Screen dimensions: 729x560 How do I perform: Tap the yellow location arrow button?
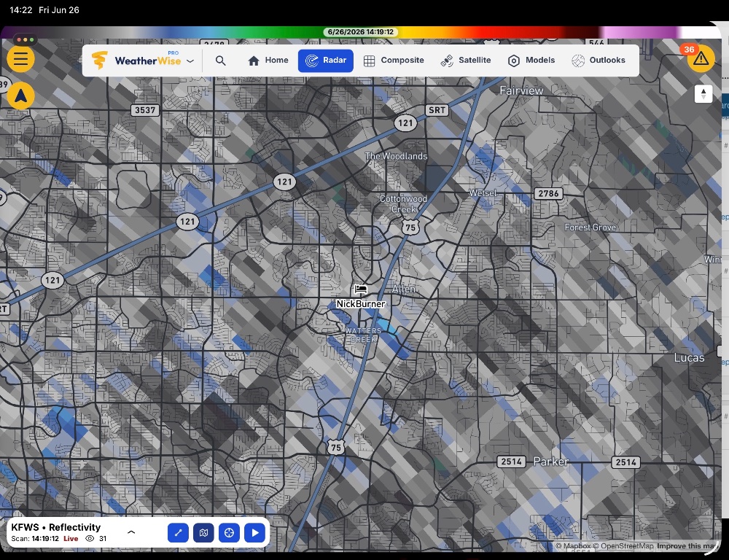coord(21,96)
